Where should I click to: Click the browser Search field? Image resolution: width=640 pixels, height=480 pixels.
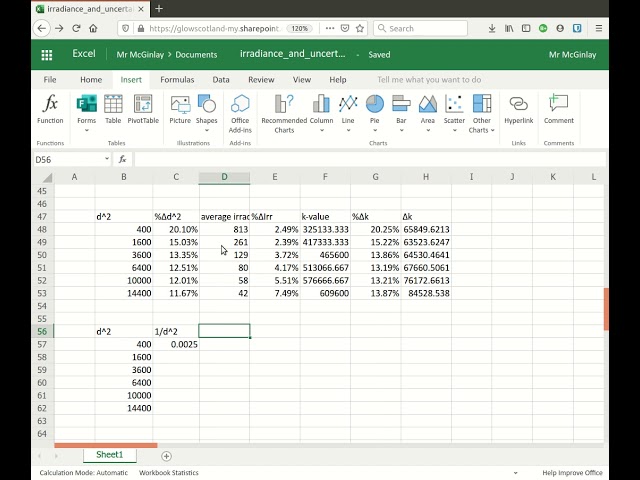[x=420, y=29]
